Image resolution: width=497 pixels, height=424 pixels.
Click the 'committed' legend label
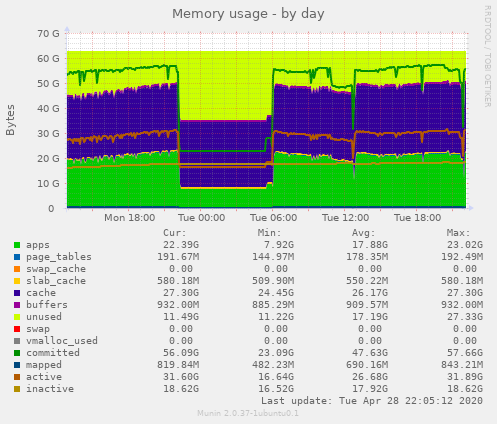53,353
